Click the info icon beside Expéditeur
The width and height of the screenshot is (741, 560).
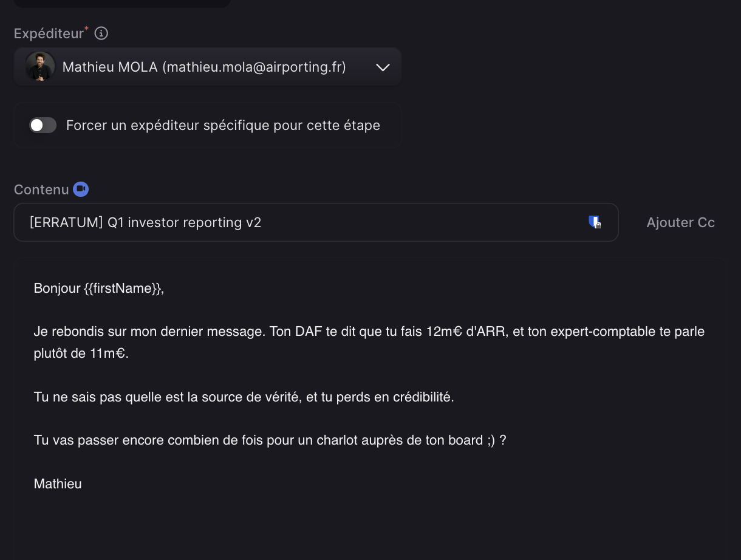[101, 33]
